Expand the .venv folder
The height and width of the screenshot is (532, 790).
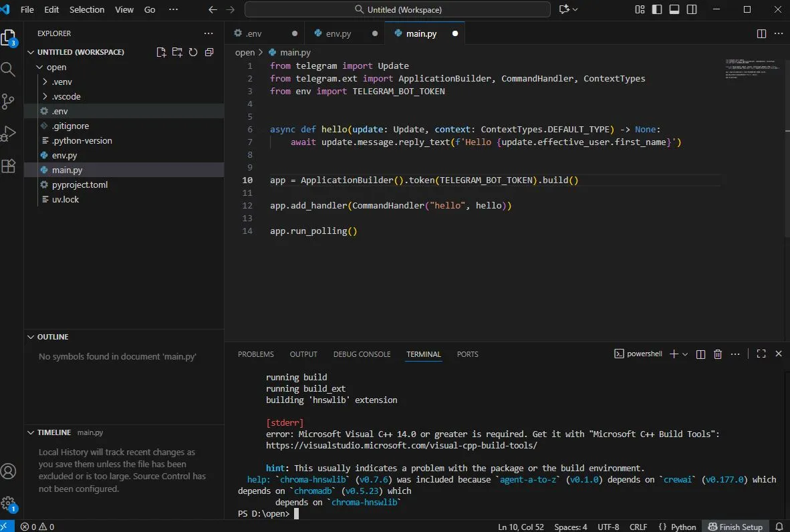click(x=61, y=82)
